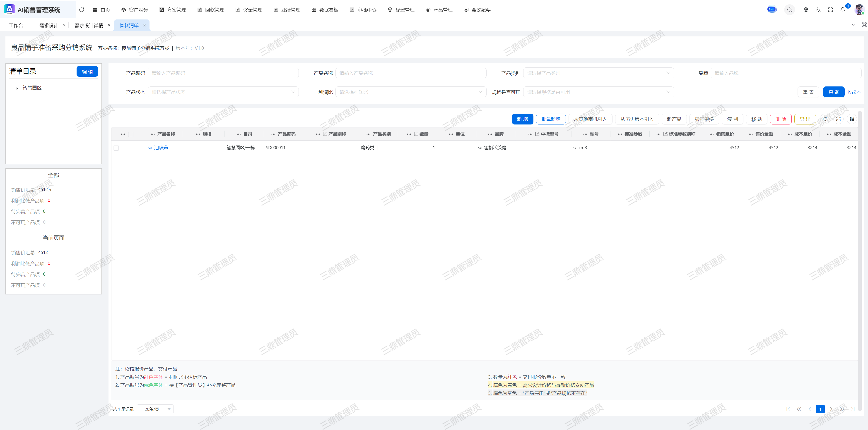Expand the 智慧园区 tree node
Screen dimensions: 868x430
click(17, 88)
